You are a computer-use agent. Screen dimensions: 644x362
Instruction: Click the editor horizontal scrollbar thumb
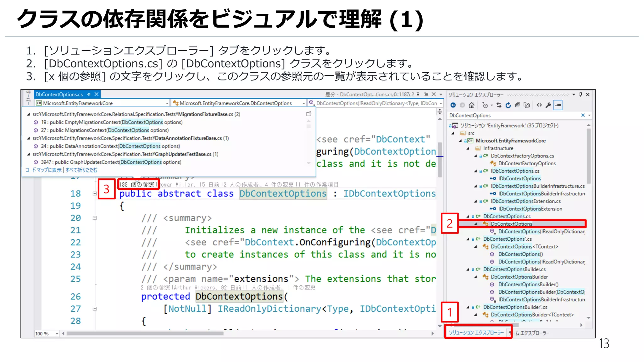point(145,333)
